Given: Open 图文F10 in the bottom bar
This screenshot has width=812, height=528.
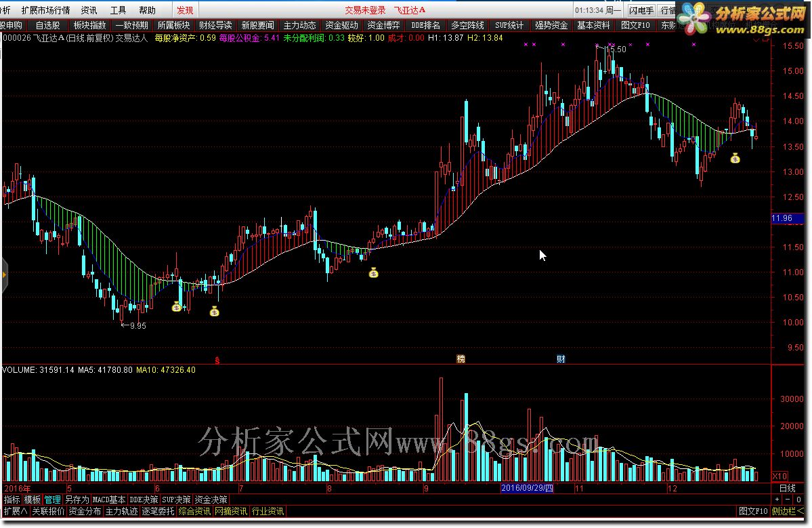Looking at the screenshot, I should [x=753, y=512].
